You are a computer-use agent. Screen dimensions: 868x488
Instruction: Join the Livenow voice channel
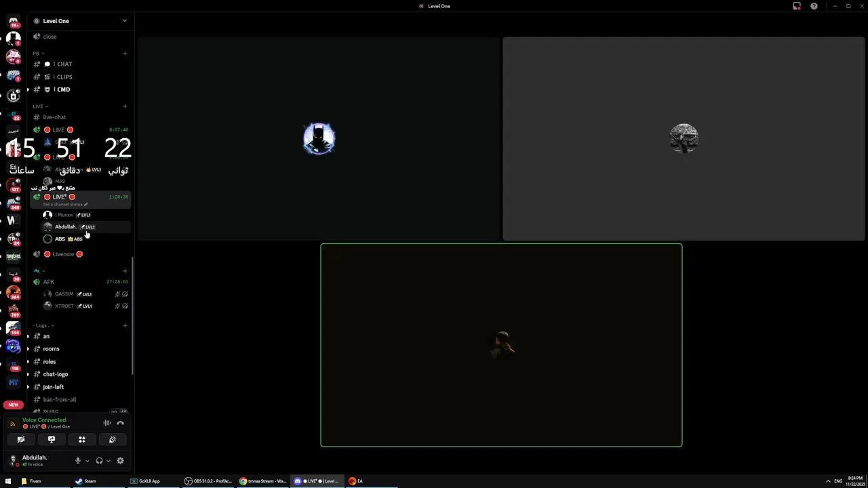tap(81, 254)
